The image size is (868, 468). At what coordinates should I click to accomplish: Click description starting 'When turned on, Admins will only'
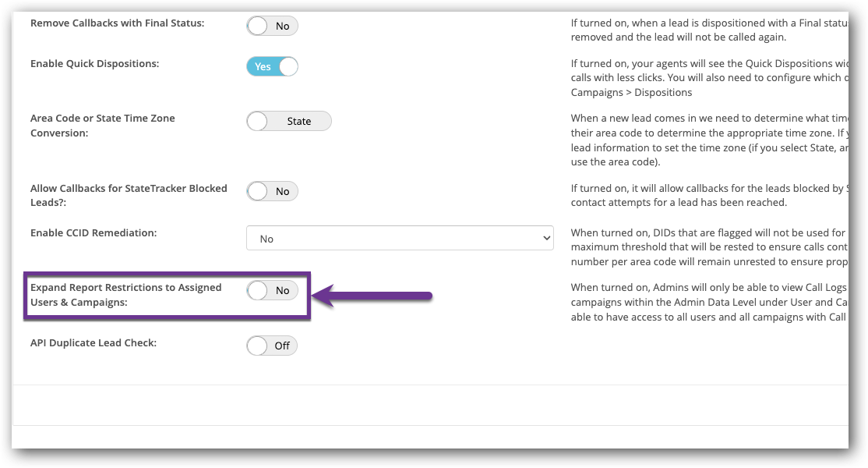point(710,303)
